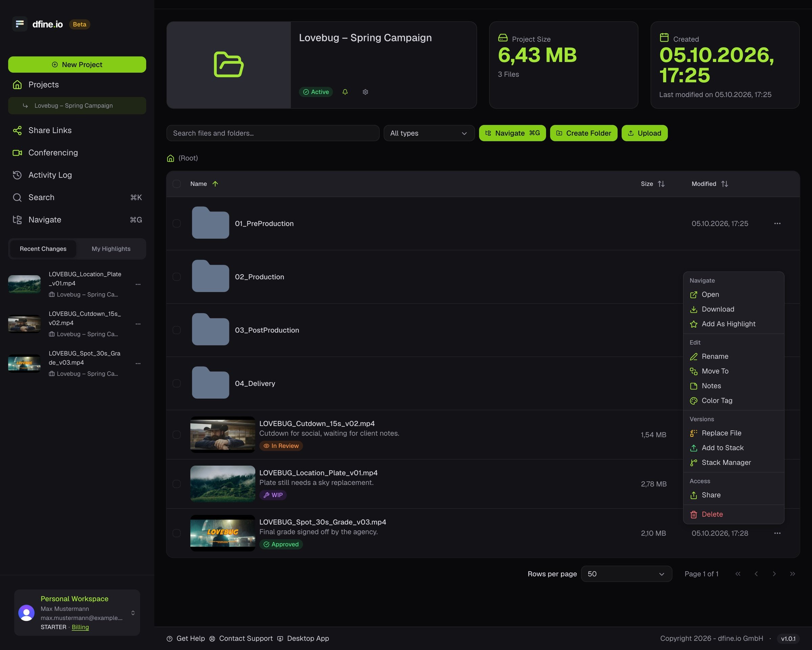The height and width of the screenshot is (650, 812).
Task: Switch to the My Highlights tab
Action: tap(111, 249)
